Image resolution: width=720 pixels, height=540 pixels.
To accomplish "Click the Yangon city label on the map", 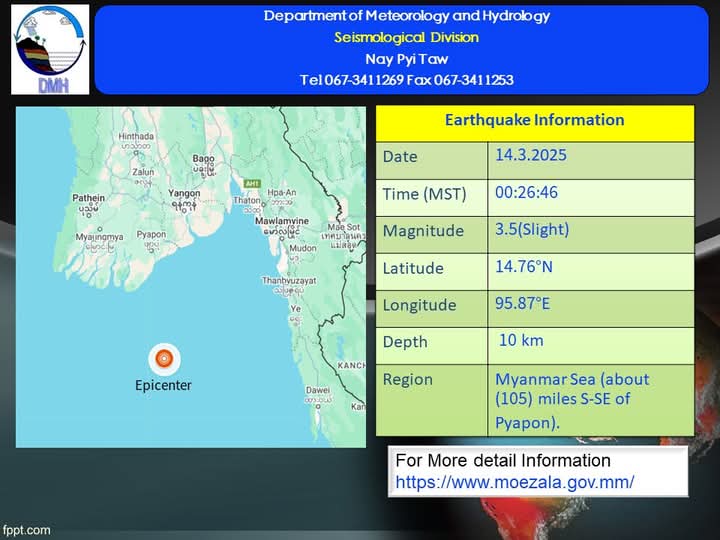I will [x=184, y=194].
